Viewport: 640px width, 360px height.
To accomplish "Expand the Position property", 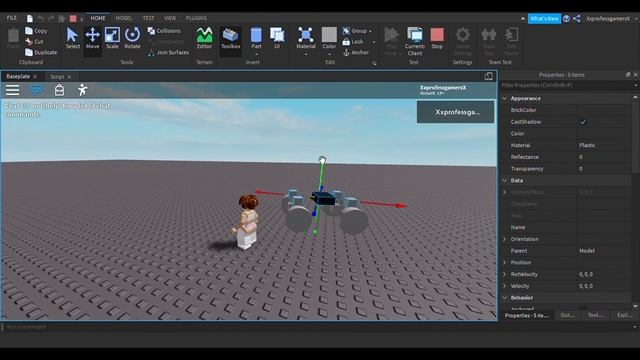I will [x=505, y=262].
